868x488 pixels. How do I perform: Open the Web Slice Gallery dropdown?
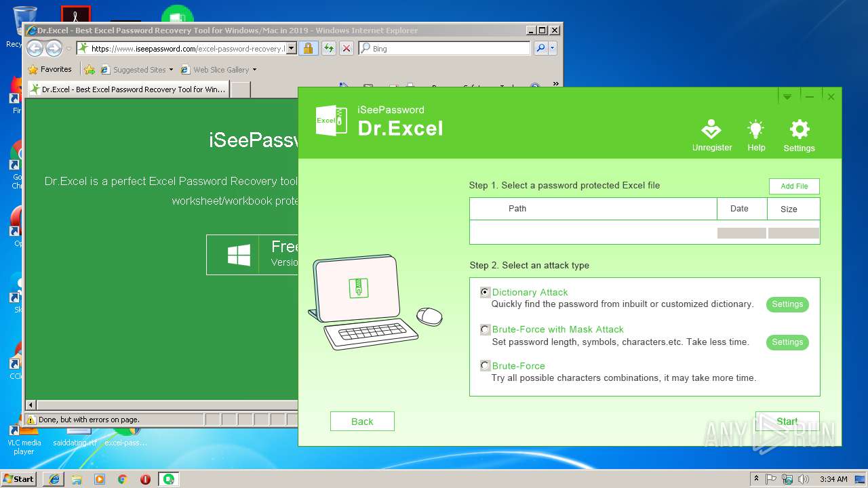point(219,69)
